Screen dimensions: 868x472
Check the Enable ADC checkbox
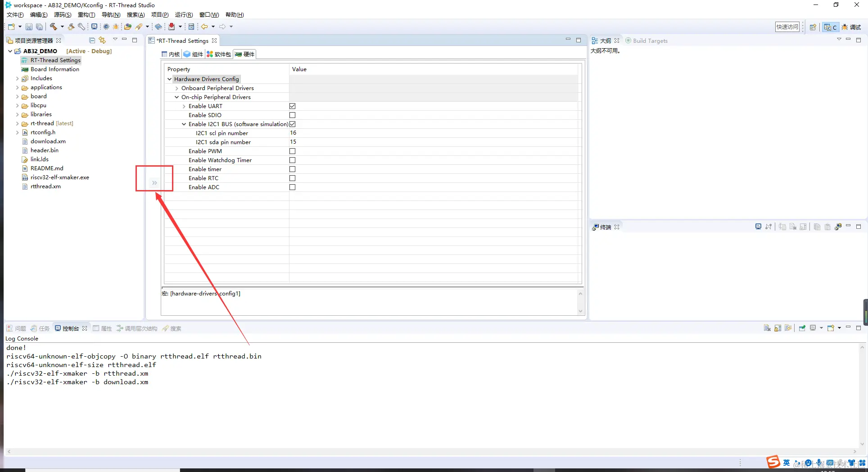[x=292, y=187]
